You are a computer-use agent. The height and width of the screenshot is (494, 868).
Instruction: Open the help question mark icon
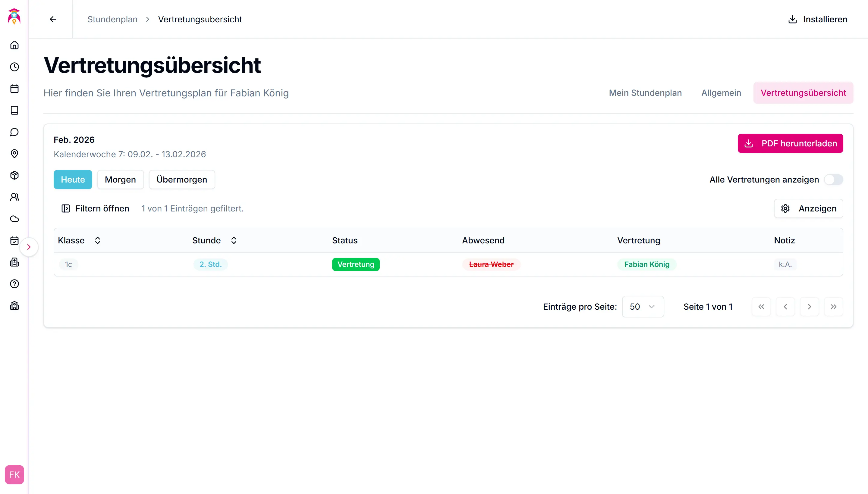[x=14, y=284]
